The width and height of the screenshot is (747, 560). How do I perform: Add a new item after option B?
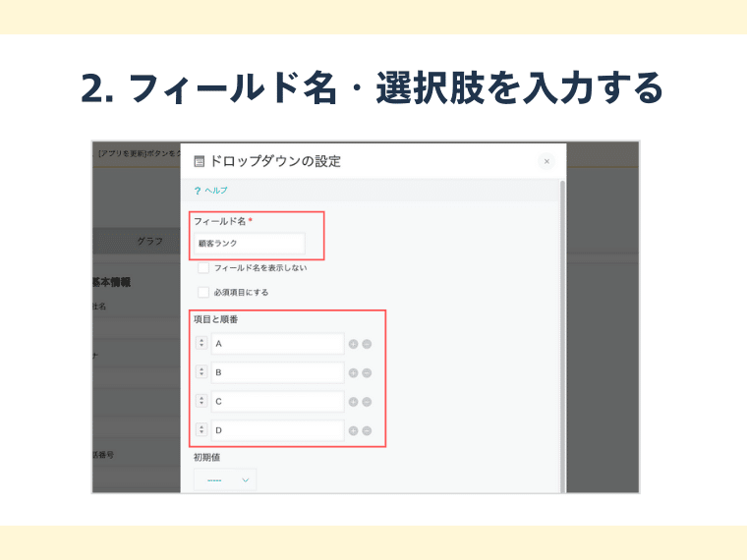tap(353, 373)
